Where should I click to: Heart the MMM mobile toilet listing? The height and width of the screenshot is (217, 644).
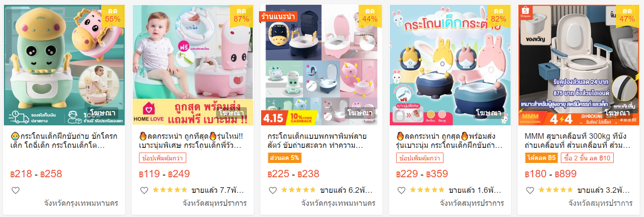(x=530, y=190)
